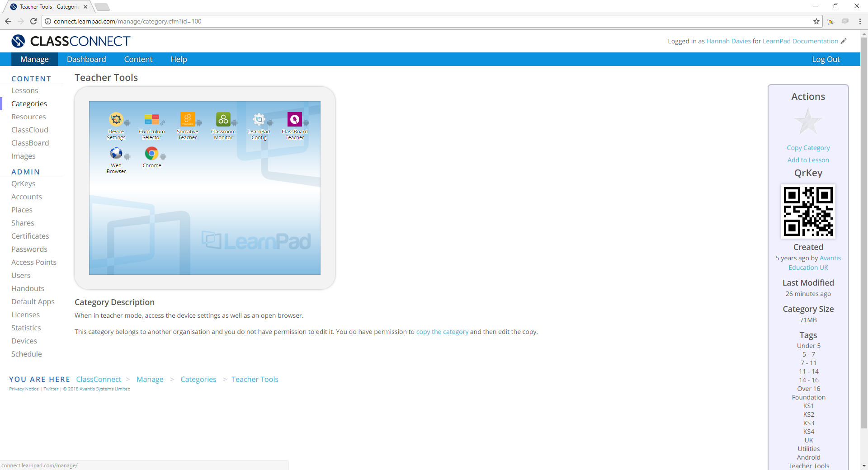Open Avantis Education UK creator link

pos(814,263)
